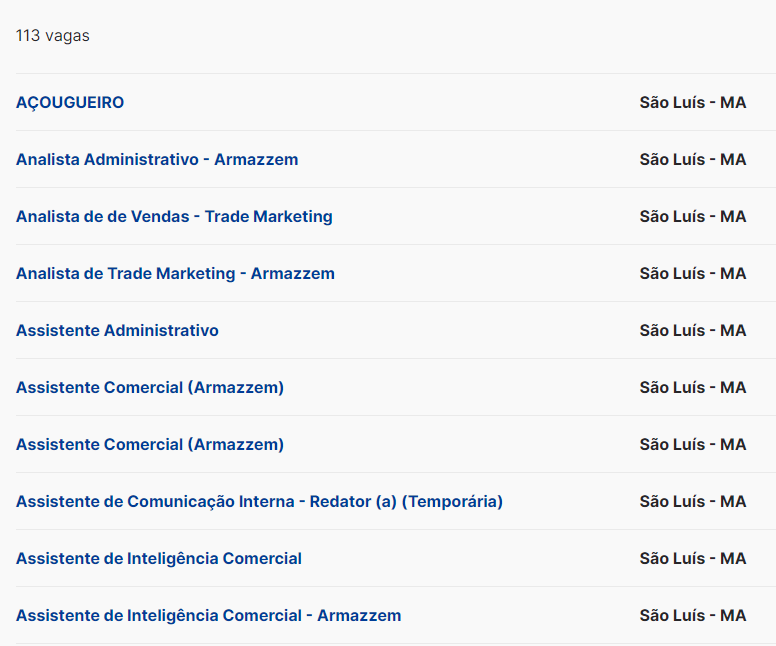
Task: Click location beside second Assistente Comercial (Armazzem)
Action: 693,444
